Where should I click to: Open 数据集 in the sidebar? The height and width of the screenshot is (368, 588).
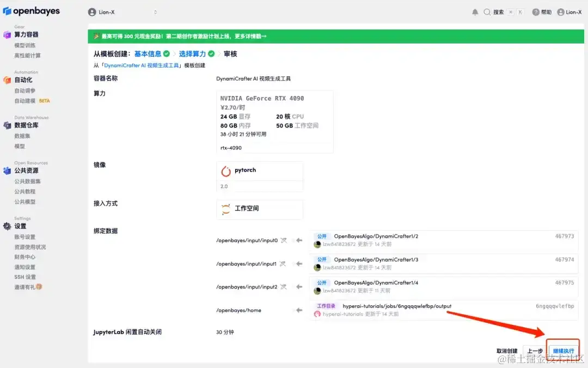point(22,136)
